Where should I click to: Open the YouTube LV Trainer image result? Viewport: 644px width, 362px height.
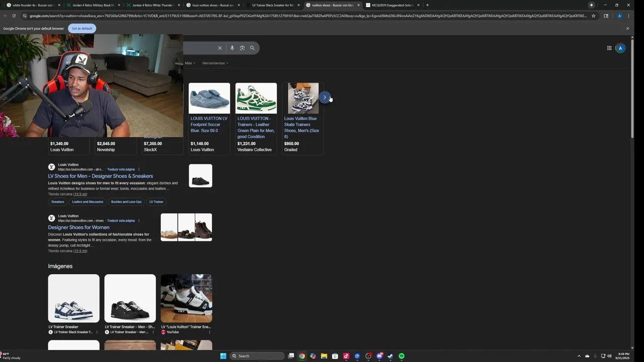(186, 298)
